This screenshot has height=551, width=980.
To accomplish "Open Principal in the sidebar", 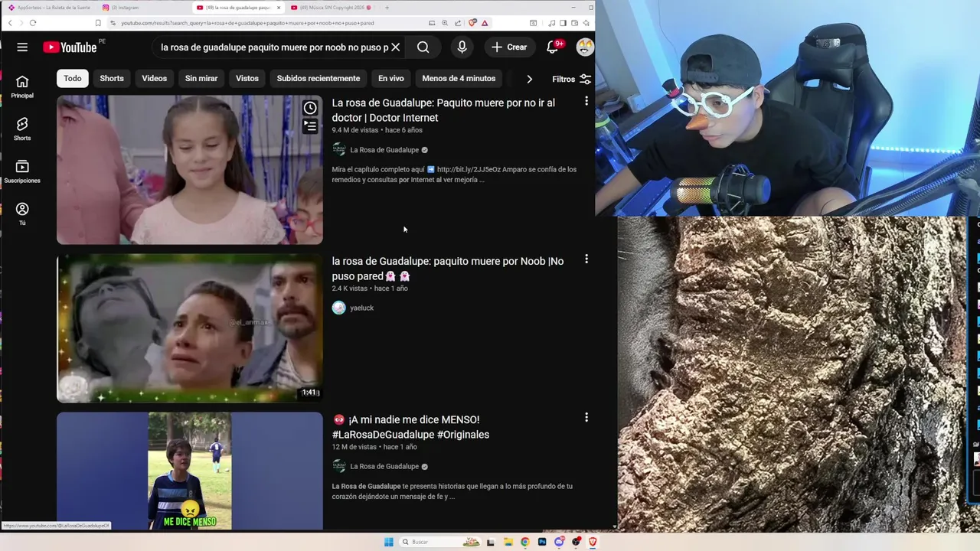I will tap(22, 87).
